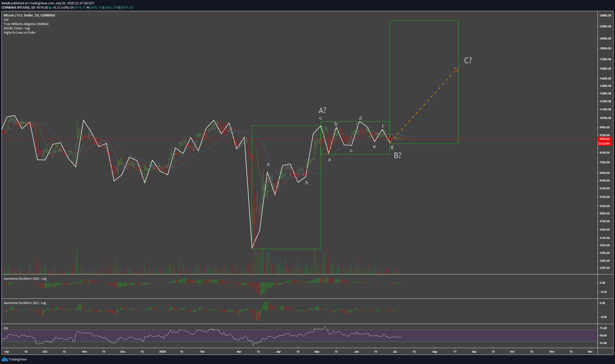The image size is (615, 364).
Task: Click the Aug label on time axis
Action: (434, 352)
